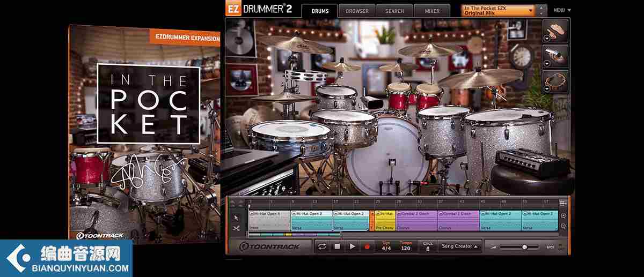Expand the shaker instrument dropdown

[547, 64]
